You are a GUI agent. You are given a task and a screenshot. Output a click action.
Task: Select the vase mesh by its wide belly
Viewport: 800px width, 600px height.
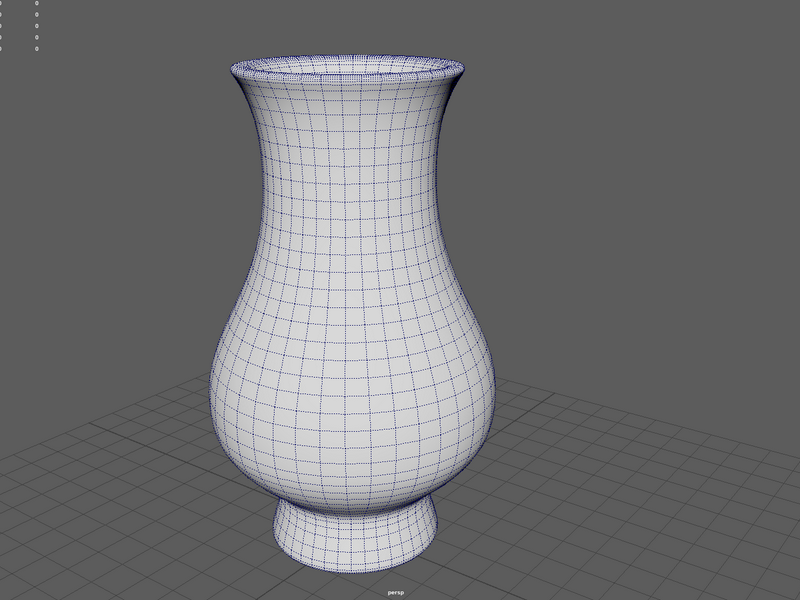tap(352, 388)
